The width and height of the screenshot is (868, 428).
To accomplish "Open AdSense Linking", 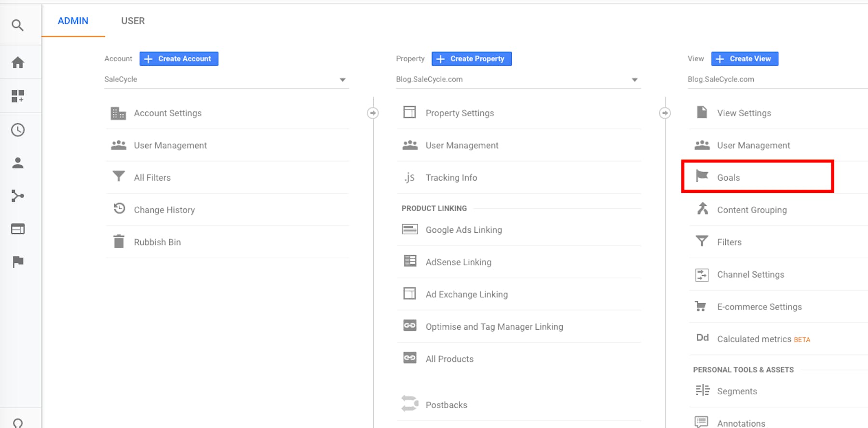I will click(x=459, y=262).
